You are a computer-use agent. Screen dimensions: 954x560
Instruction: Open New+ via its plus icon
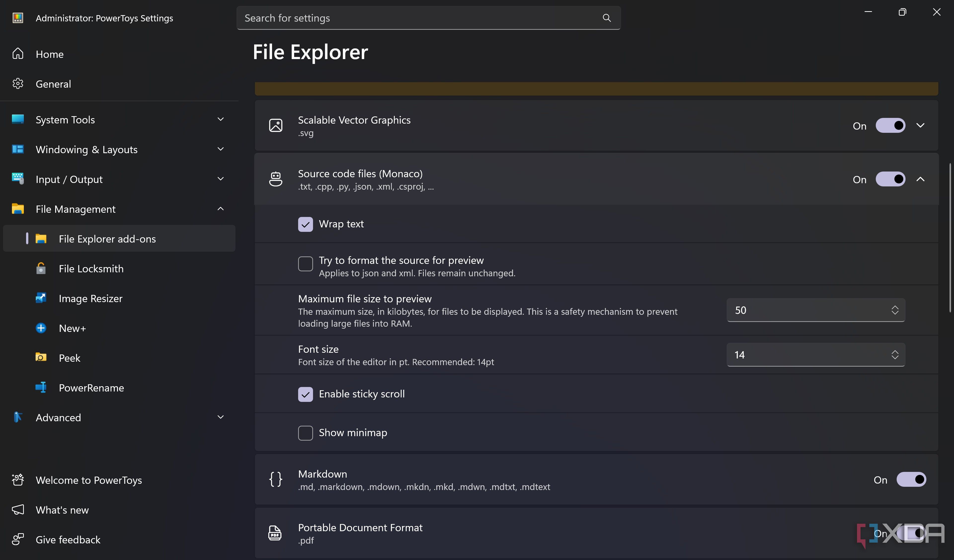(x=41, y=328)
